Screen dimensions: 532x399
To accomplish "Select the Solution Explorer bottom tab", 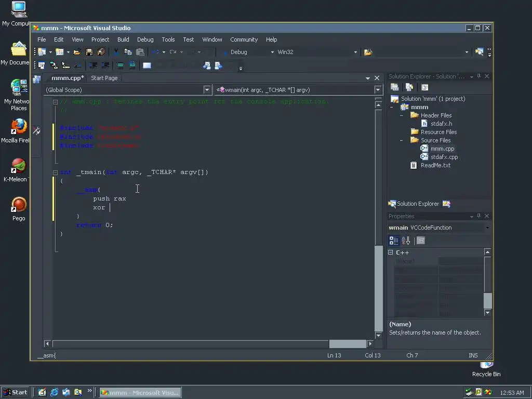I will 414,204.
